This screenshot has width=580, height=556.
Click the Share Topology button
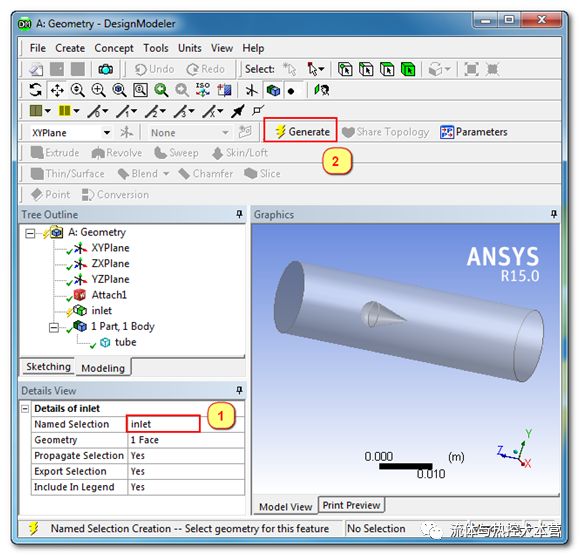point(385,132)
